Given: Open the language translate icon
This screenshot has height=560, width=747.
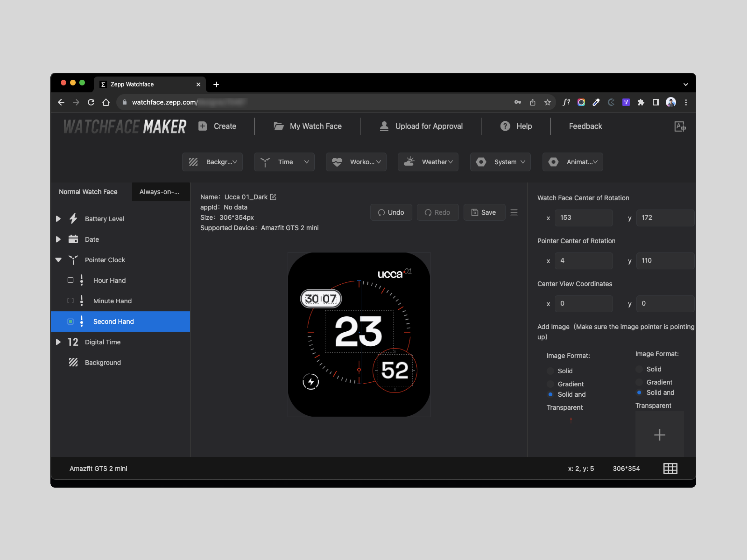Looking at the screenshot, I should point(679,126).
